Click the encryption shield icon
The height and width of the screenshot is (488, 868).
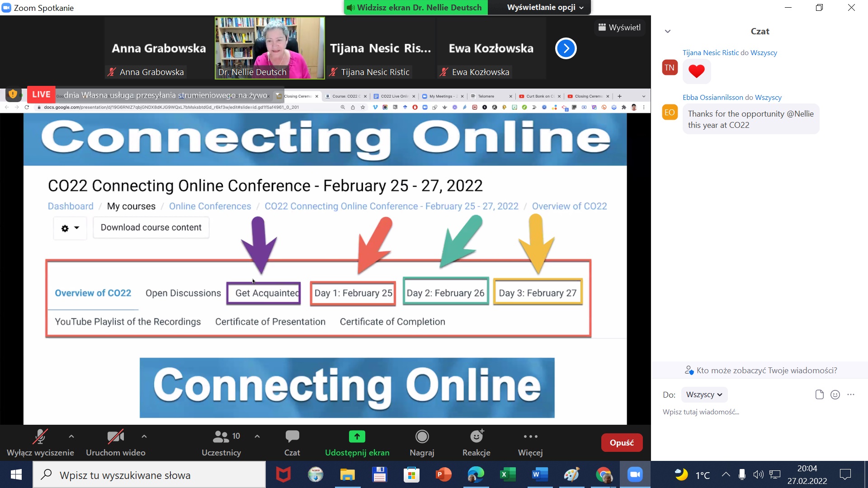(x=13, y=94)
